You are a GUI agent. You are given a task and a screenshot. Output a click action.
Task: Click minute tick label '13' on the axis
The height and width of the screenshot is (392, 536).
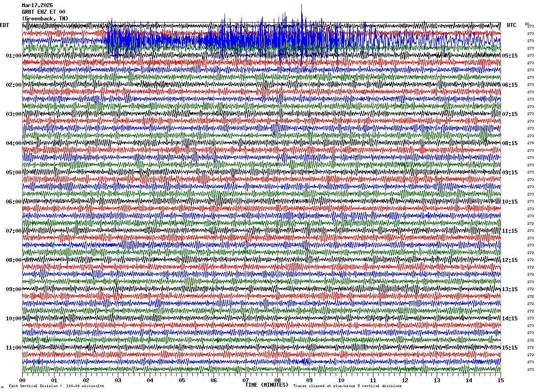(437, 380)
